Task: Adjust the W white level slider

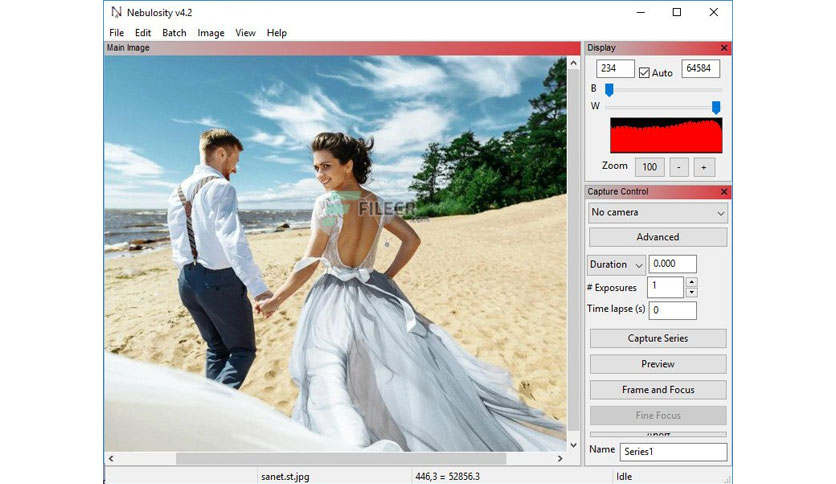Action: (716, 107)
